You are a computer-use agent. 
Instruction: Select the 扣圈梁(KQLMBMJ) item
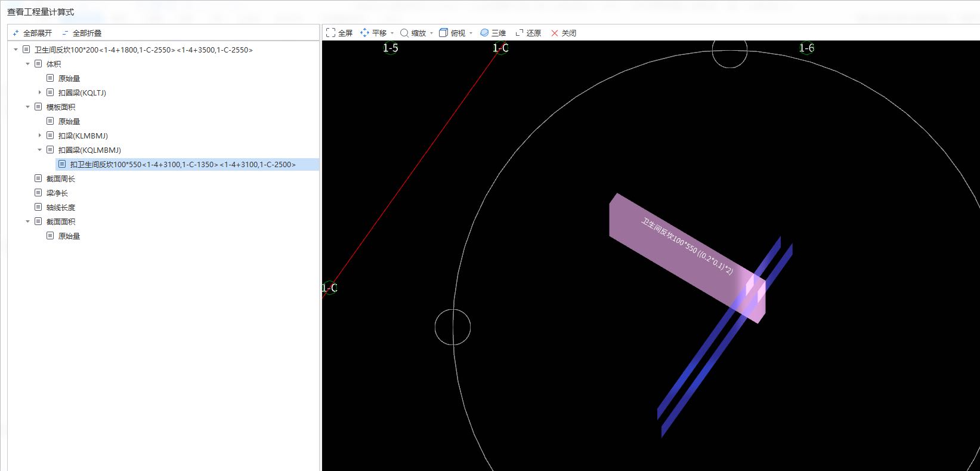pyautogui.click(x=89, y=150)
